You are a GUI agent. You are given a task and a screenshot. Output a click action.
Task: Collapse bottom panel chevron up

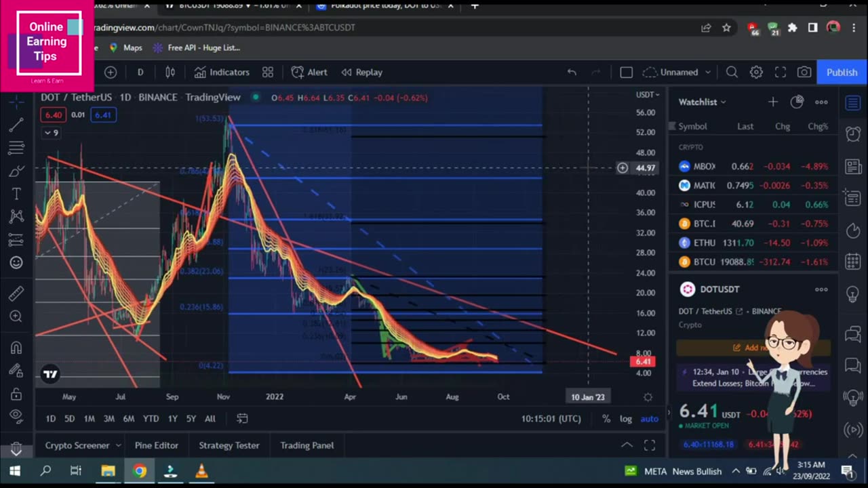click(x=627, y=445)
